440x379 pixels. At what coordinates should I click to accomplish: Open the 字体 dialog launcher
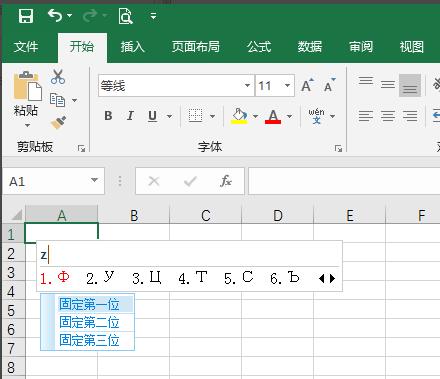coord(338,148)
